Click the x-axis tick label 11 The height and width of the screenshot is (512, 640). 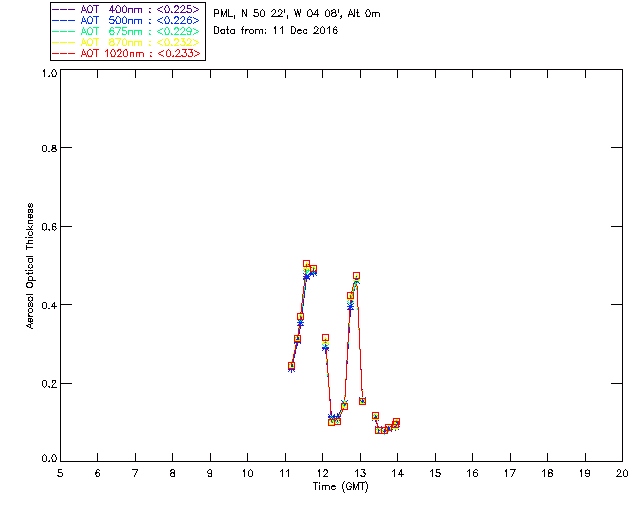click(x=285, y=473)
